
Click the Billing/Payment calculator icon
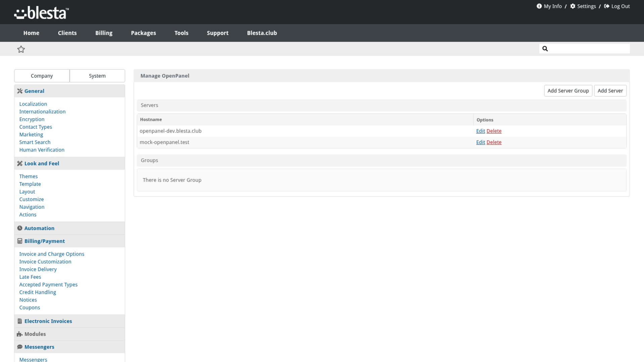(20, 241)
